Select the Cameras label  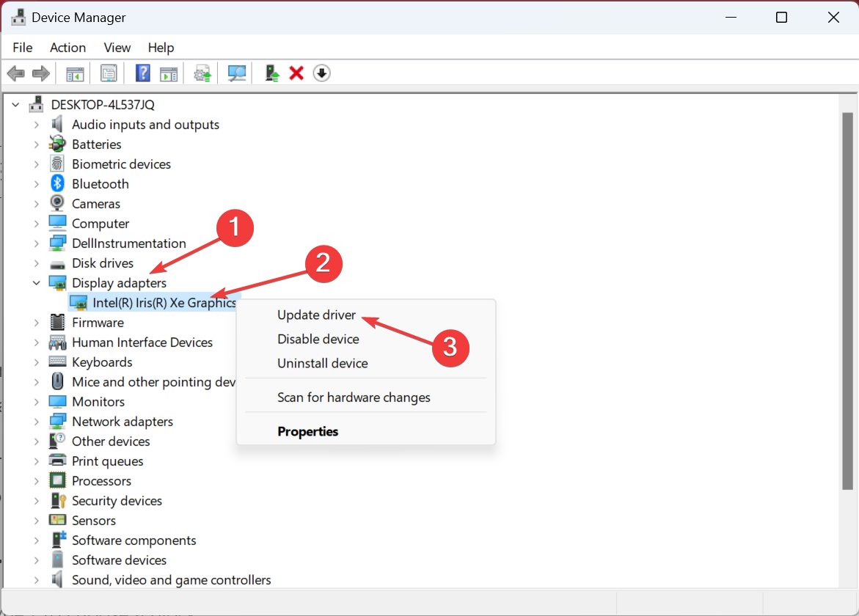point(96,204)
